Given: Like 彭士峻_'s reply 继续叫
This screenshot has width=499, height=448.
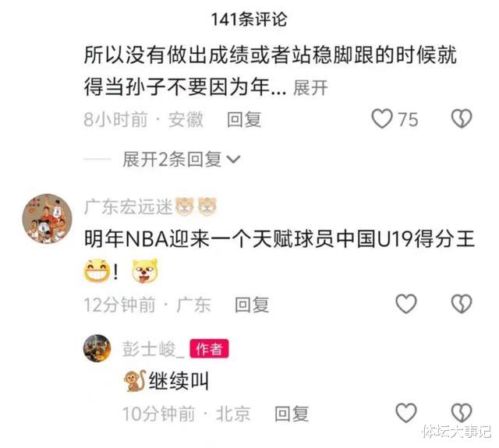Looking at the screenshot, I should pos(406,413).
